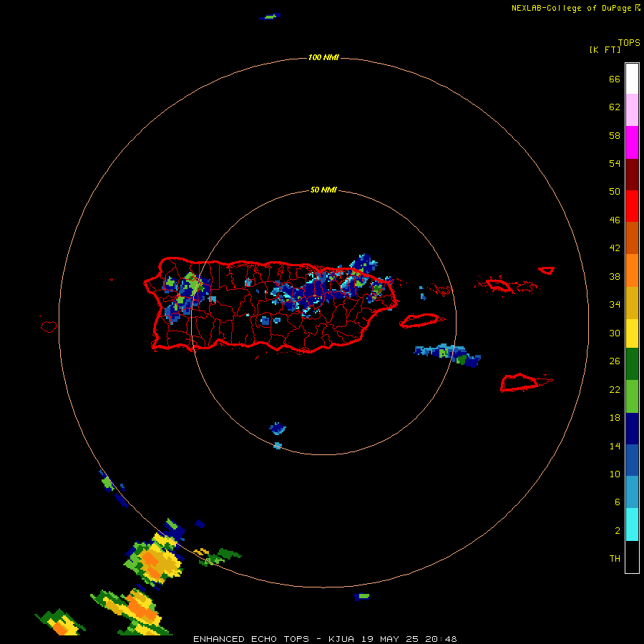Click legend value 58
The image size is (644, 644).
615,135
